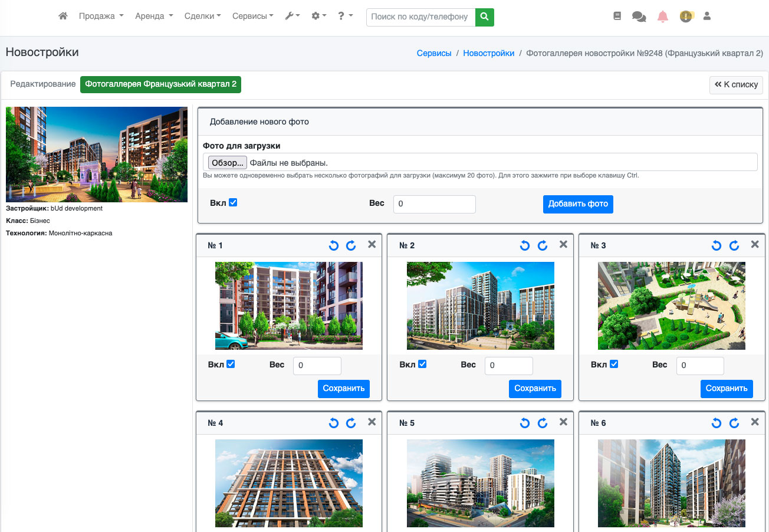Click the home icon in navbar

(x=63, y=17)
